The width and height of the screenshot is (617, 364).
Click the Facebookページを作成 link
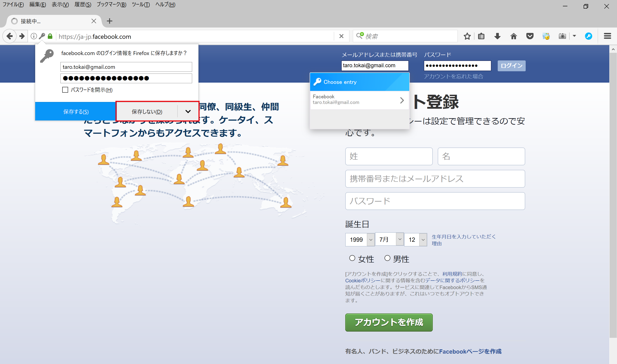click(470, 351)
